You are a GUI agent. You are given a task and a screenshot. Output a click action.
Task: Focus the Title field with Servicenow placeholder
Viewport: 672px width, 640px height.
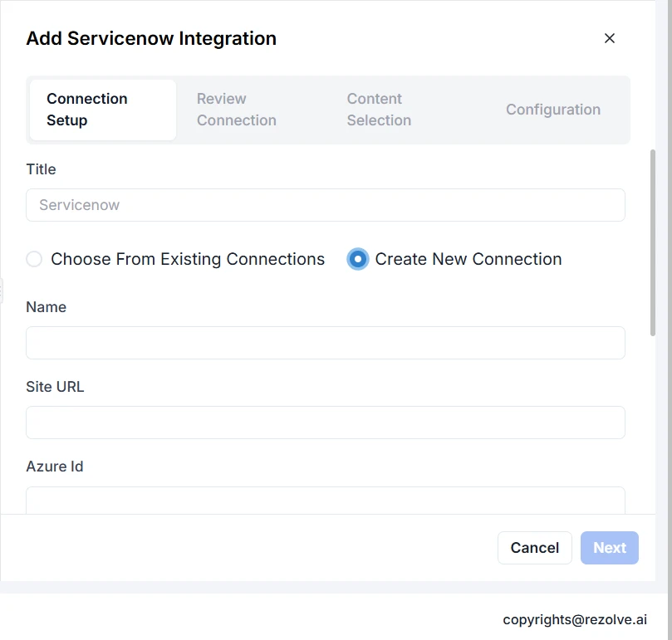pyautogui.click(x=325, y=205)
